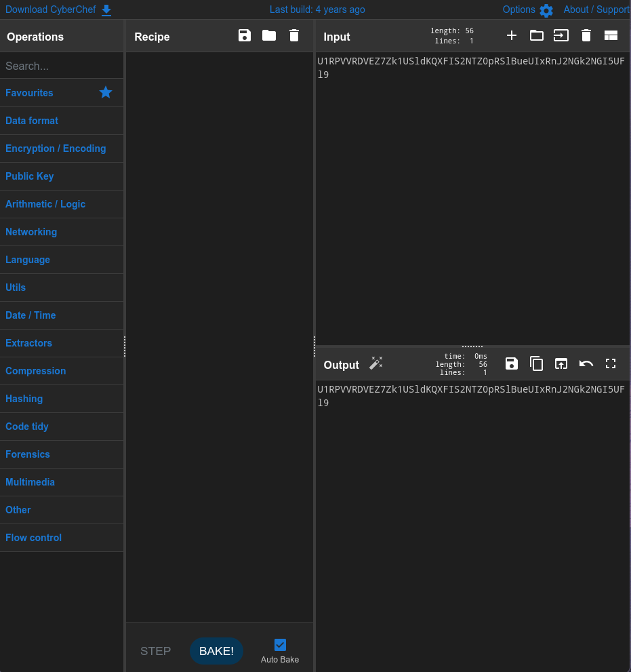631x672 pixels.
Task: Expand the Hashing operations category
Action: (x=24, y=399)
